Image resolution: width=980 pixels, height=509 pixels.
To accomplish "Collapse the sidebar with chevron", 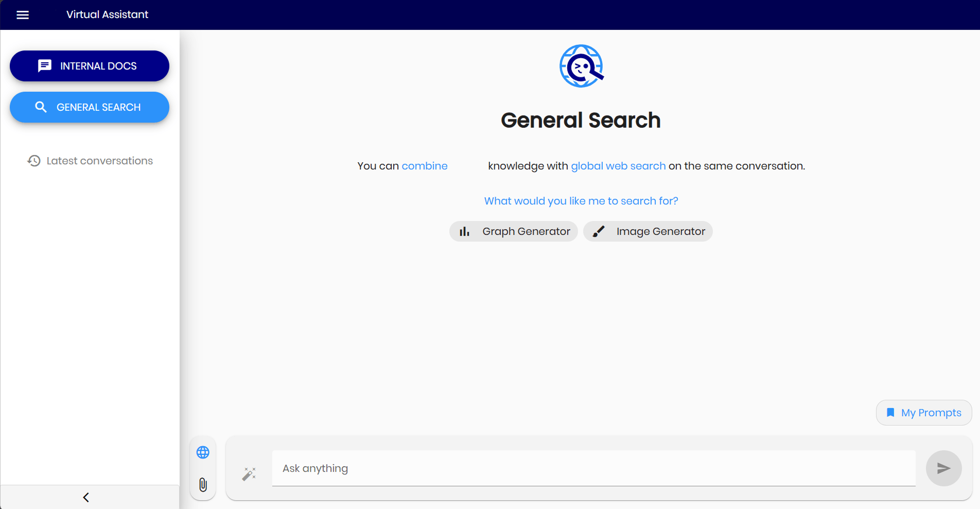I will point(86,497).
